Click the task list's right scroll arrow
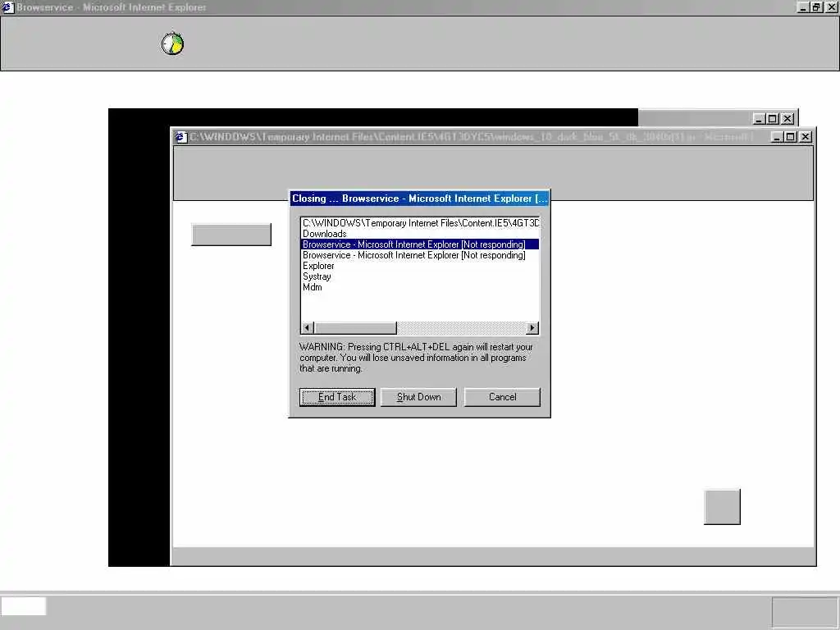This screenshot has height=630, width=840. pos(532,328)
